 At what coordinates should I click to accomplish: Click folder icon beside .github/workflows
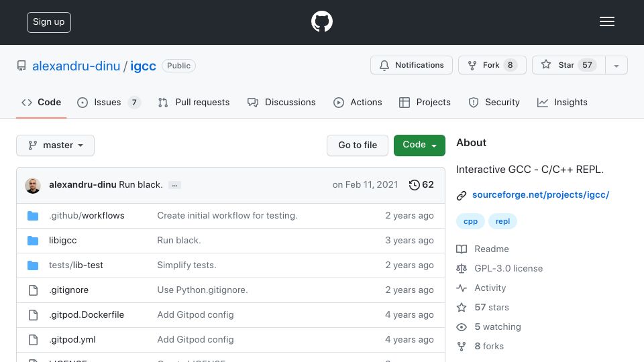[33, 215]
